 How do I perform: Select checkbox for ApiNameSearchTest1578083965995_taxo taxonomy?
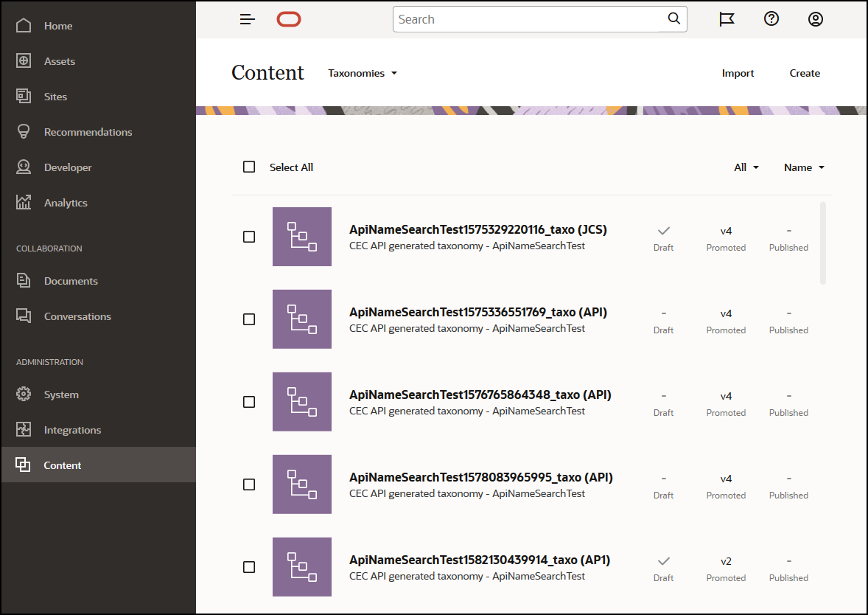249,484
